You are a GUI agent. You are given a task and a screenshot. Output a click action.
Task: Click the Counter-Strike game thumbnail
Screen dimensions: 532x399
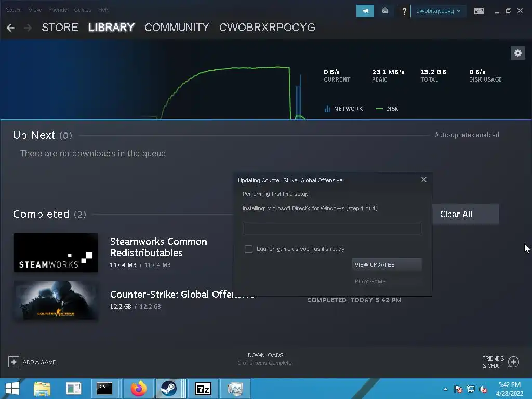pyautogui.click(x=56, y=300)
